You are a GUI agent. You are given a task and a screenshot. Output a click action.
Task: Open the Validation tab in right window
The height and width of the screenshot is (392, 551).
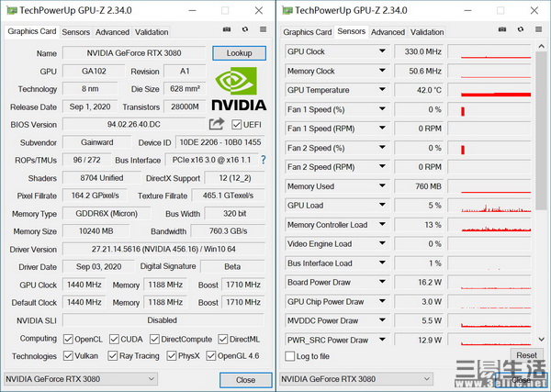(427, 32)
